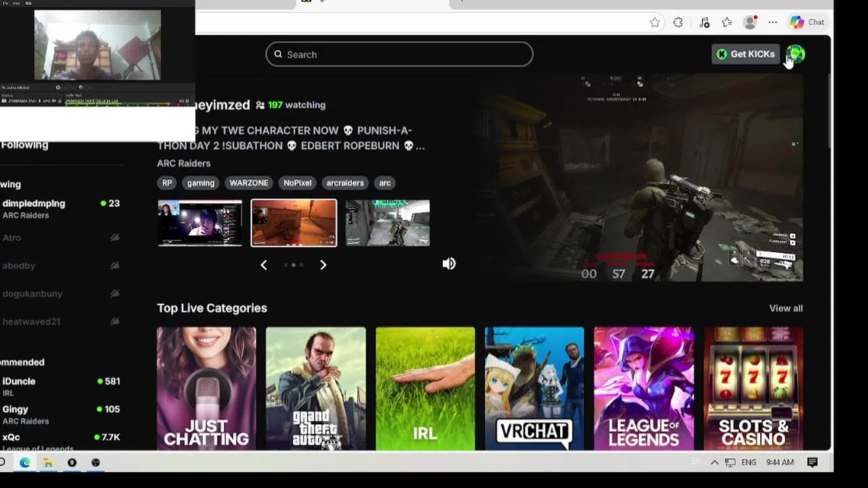Open the League of Legends category card

(x=644, y=388)
